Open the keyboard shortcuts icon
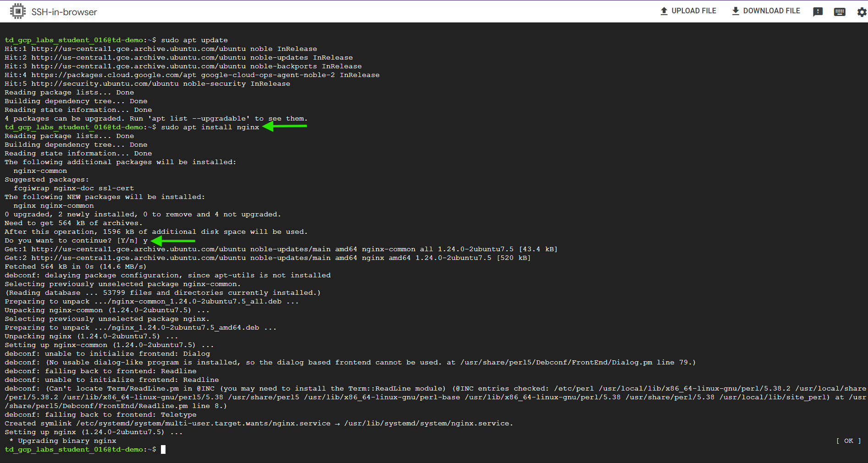Image resolution: width=868 pixels, height=463 pixels. [840, 12]
